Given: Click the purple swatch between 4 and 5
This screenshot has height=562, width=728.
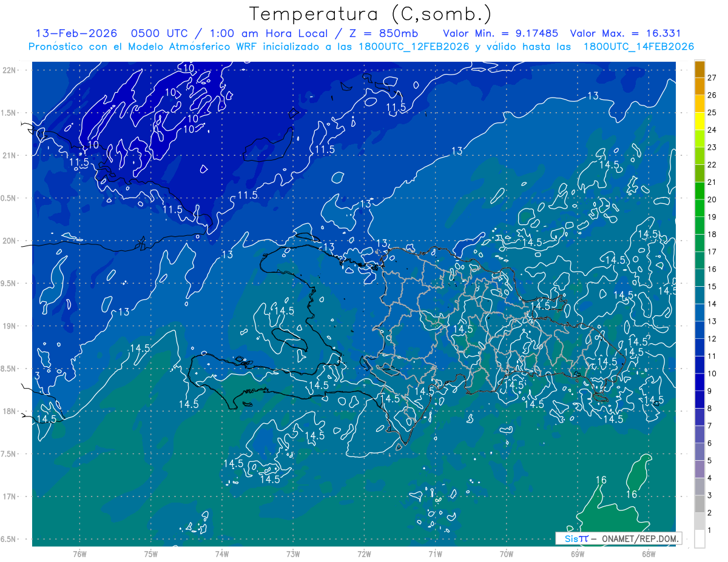Looking at the screenshot, I should pyautogui.click(x=699, y=469).
